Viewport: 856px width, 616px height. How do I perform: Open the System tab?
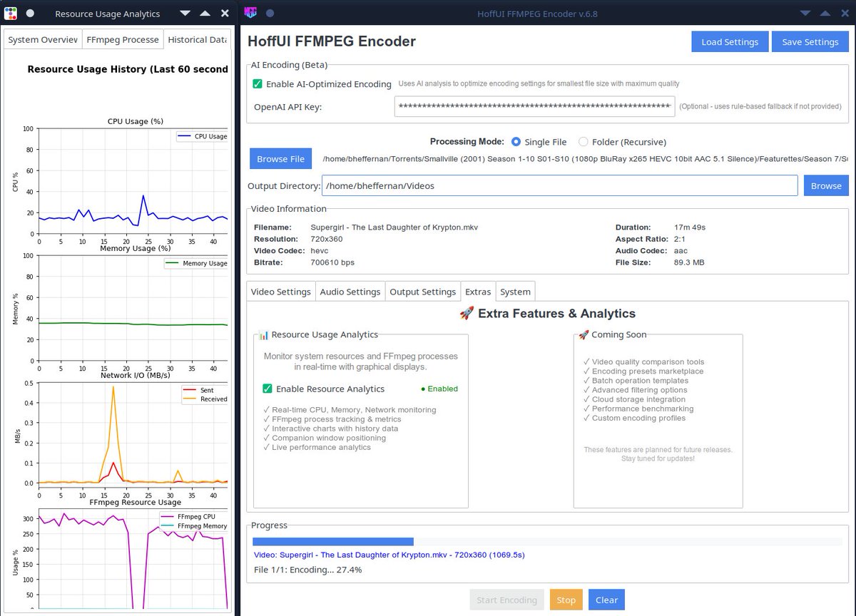click(x=515, y=292)
